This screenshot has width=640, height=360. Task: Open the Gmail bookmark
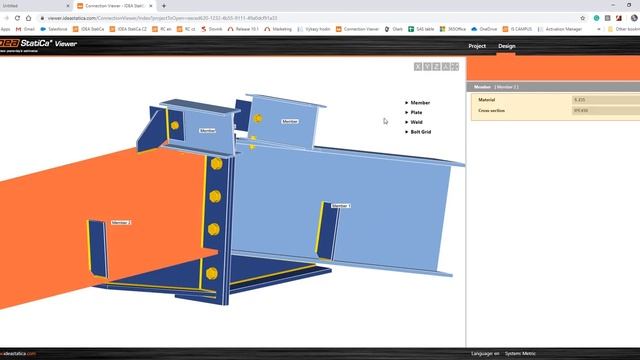25,29
